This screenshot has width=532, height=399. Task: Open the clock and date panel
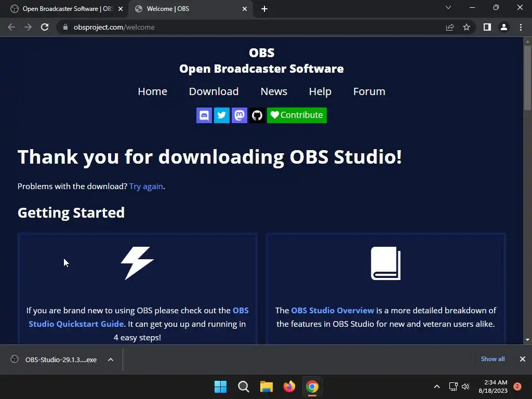493,387
